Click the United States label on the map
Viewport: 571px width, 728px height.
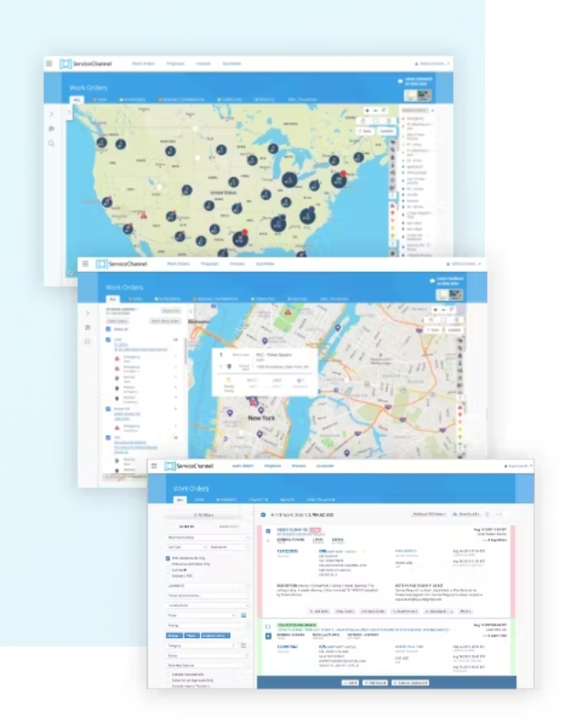pyautogui.click(x=223, y=192)
